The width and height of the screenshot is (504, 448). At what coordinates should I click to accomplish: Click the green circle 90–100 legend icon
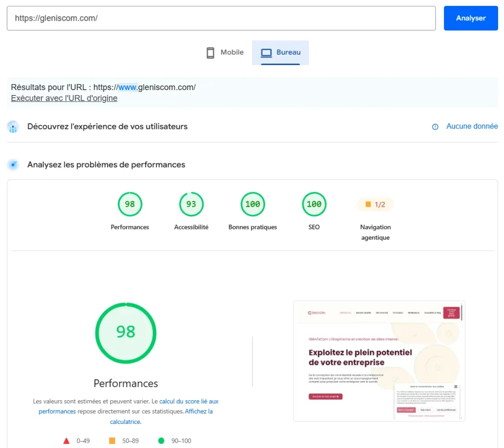161,441
